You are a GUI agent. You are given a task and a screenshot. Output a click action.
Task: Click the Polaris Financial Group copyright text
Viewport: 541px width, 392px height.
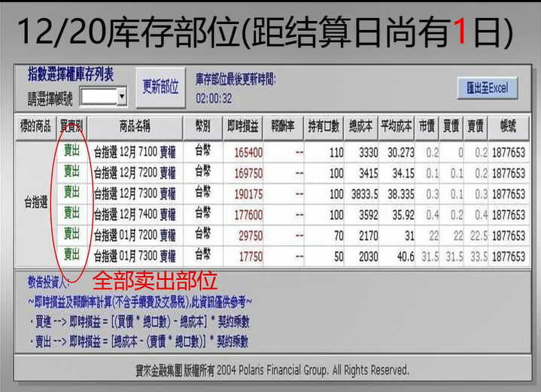(272, 371)
